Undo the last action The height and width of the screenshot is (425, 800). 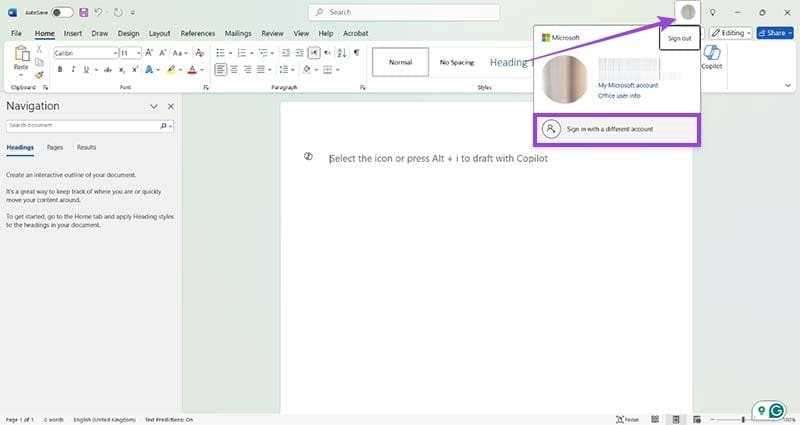pos(98,12)
